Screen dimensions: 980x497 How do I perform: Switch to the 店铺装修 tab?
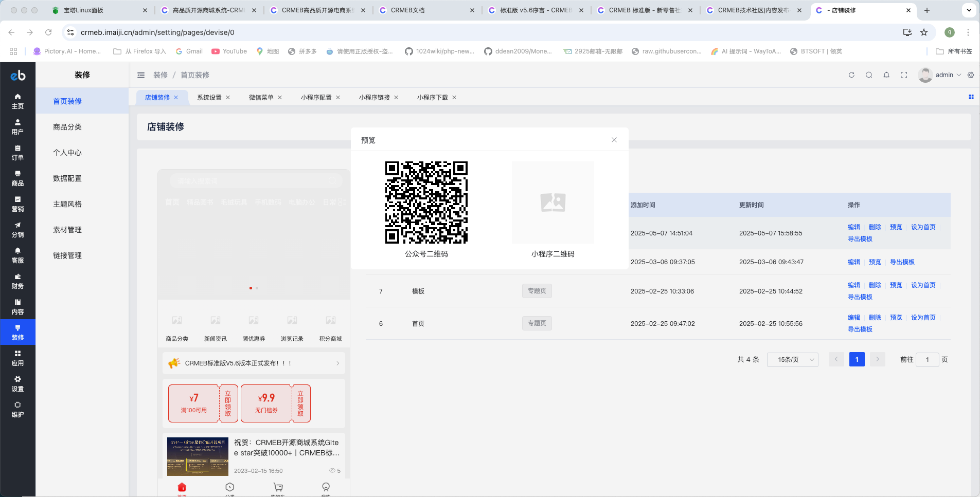(x=157, y=97)
